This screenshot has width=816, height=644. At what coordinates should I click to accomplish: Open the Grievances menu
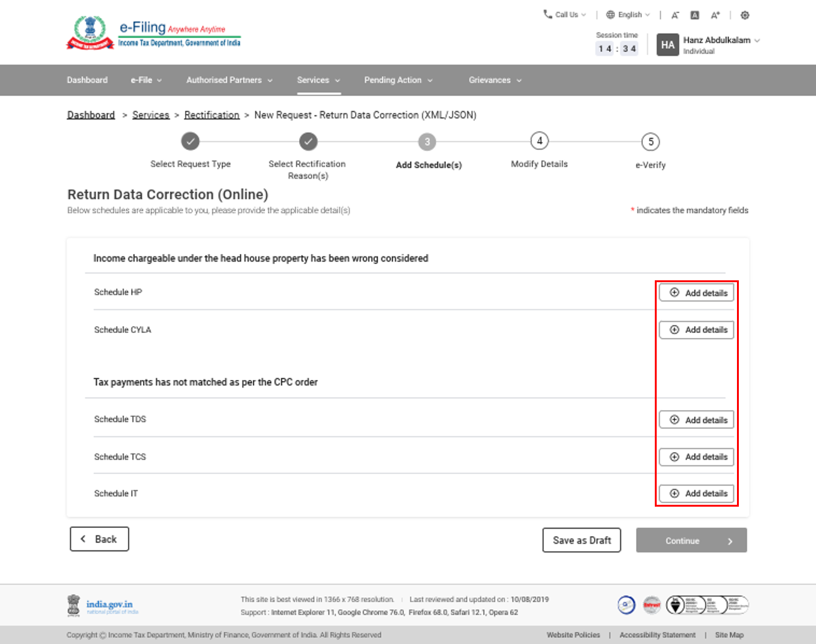(x=495, y=80)
